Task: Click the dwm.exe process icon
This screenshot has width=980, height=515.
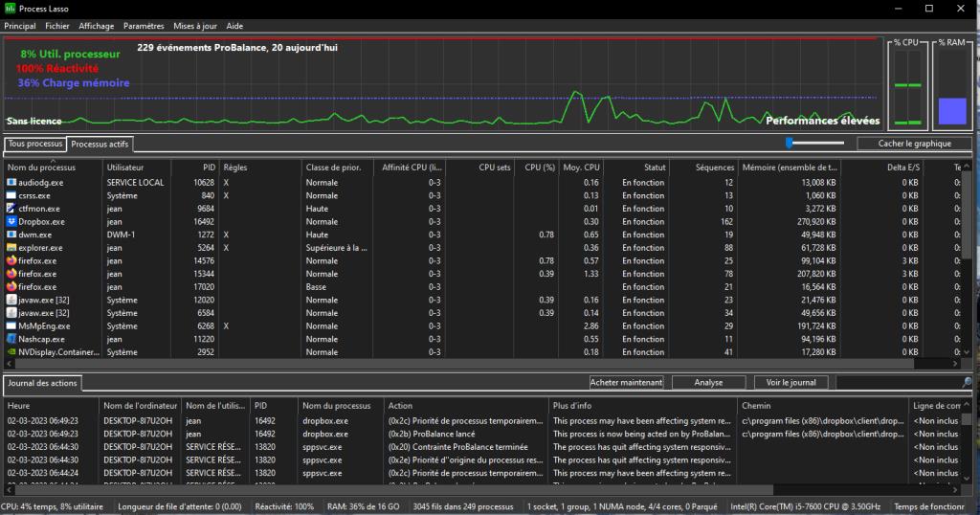Action: coord(11,235)
